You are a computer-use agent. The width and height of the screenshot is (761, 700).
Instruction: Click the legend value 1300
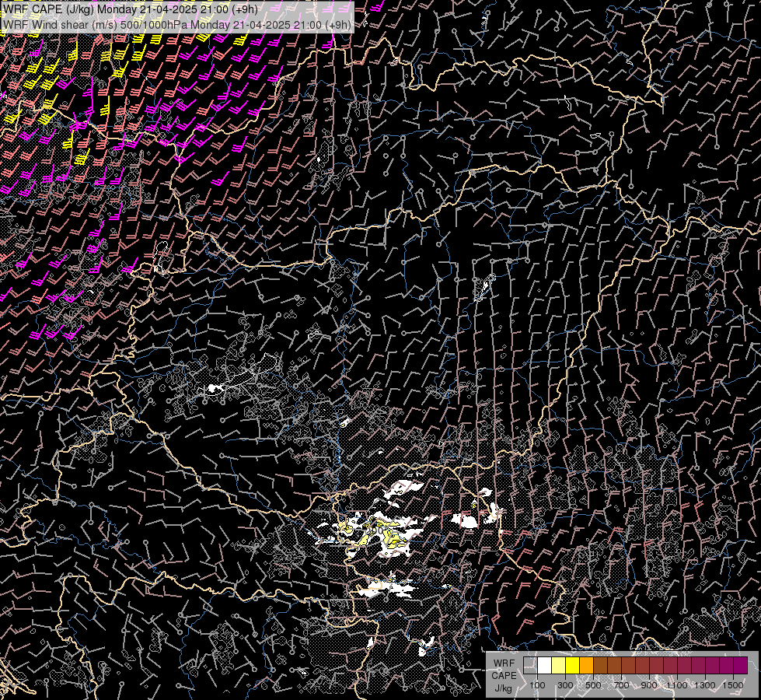pyautogui.click(x=705, y=685)
